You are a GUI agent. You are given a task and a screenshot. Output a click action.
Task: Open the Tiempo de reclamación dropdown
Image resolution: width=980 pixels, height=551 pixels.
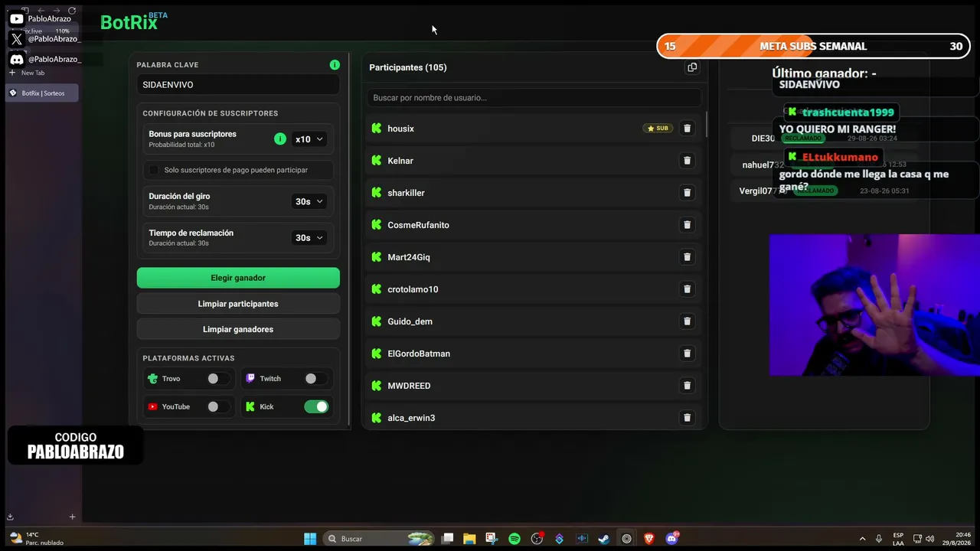[309, 238]
